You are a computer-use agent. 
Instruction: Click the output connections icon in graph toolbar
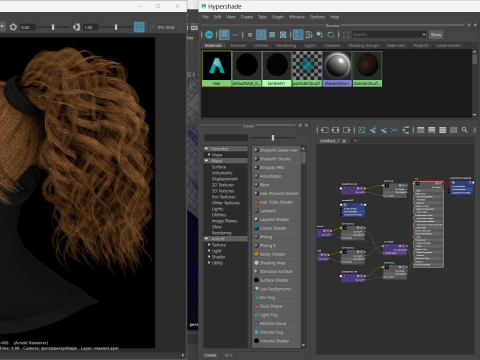coord(347,130)
